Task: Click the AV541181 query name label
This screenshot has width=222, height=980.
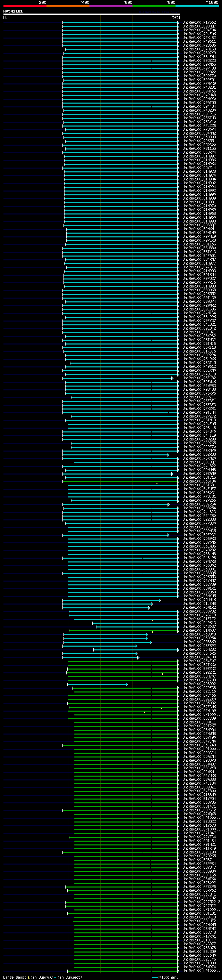Action: (x=13, y=11)
